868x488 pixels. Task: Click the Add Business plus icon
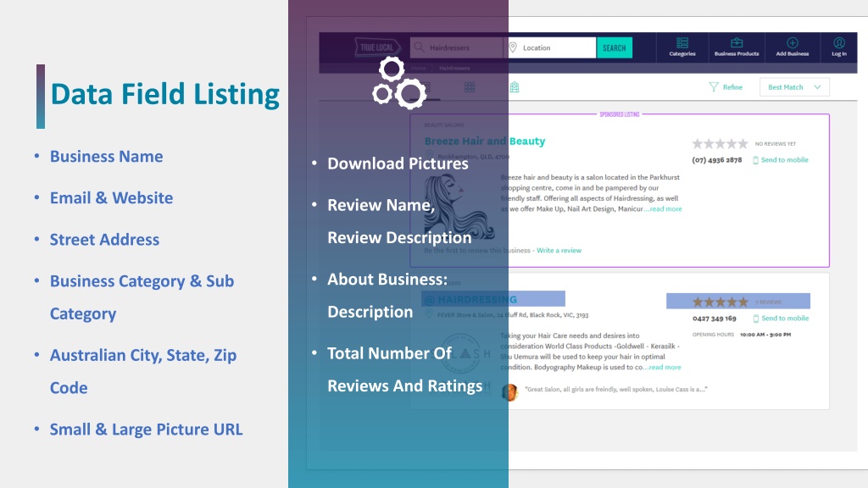point(793,43)
